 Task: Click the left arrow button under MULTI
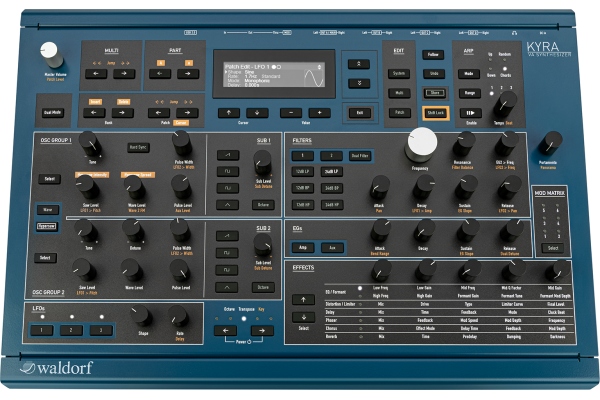[96, 73]
